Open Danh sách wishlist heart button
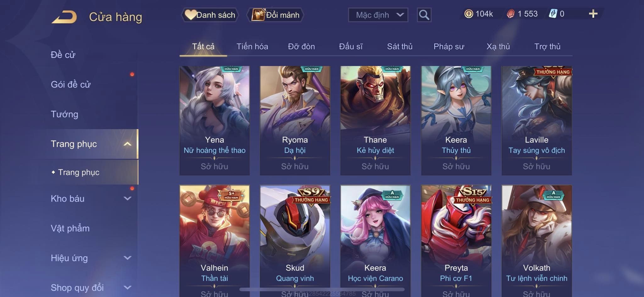Viewport: 644px width, 297px height. [210, 15]
